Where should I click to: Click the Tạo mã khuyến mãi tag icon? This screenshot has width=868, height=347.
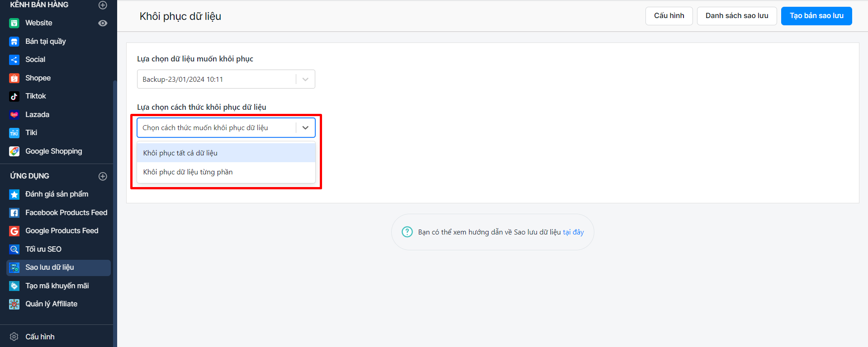pos(14,286)
